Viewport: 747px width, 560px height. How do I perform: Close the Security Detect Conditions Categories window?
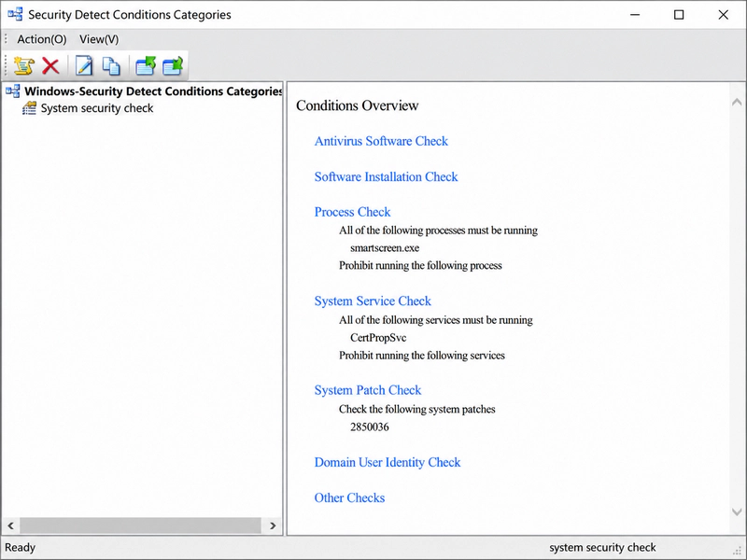point(723,15)
